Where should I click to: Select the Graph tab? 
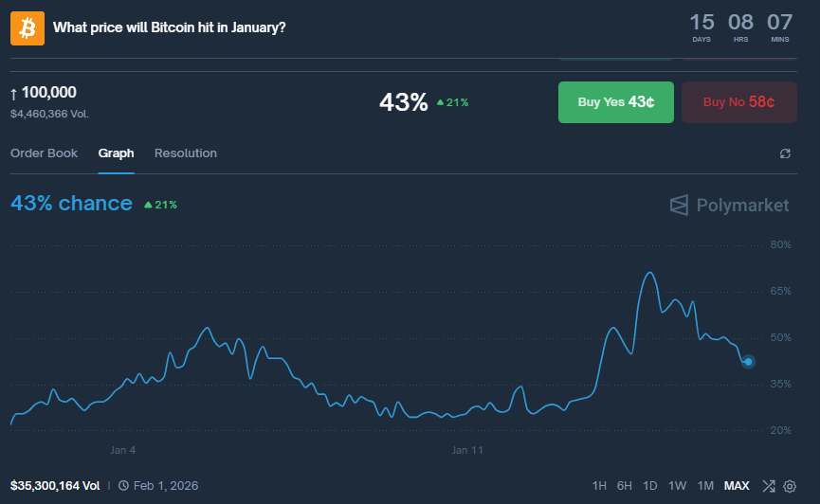point(116,153)
